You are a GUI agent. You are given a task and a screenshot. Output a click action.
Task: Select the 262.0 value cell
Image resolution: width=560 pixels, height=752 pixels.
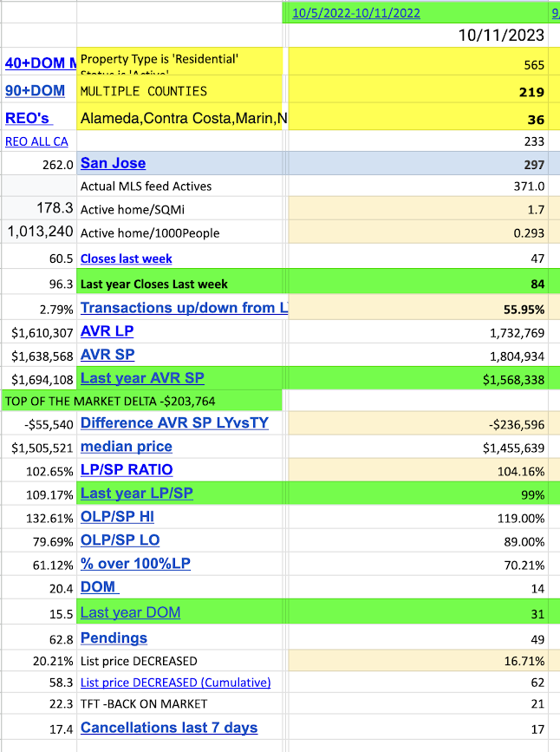(38, 164)
